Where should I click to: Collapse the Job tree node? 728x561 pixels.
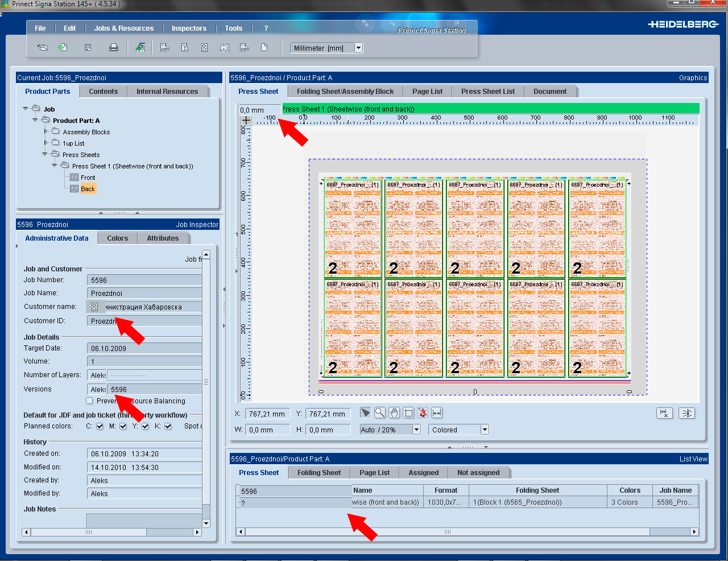[x=26, y=109]
